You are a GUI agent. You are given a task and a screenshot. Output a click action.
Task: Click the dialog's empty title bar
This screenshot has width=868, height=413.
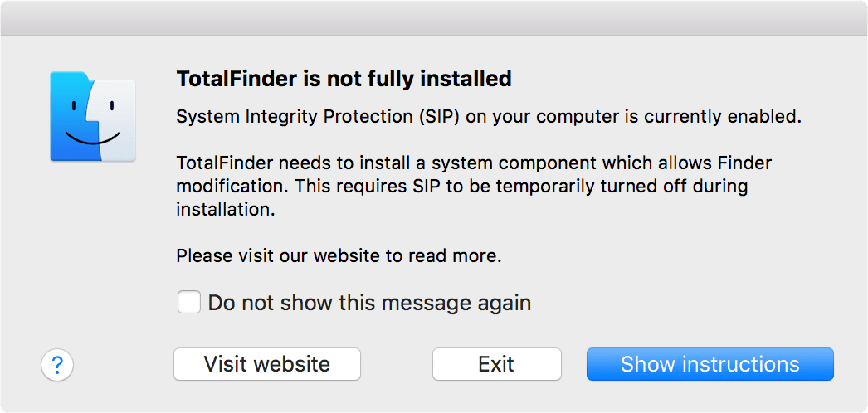click(x=434, y=17)
